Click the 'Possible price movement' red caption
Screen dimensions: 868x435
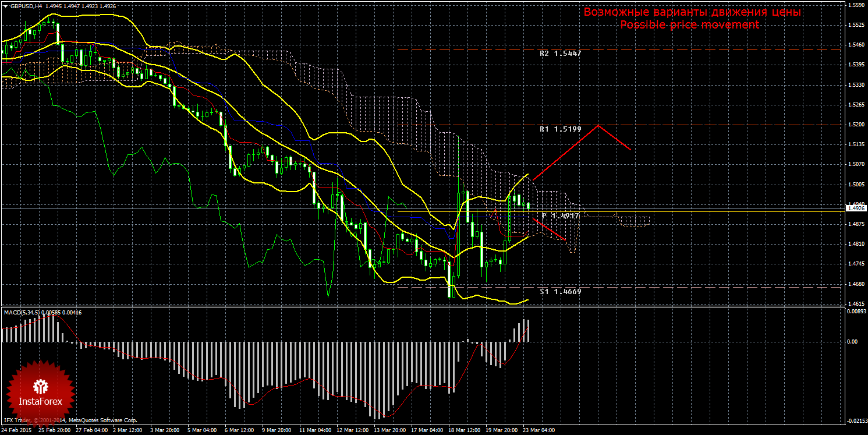689,25
